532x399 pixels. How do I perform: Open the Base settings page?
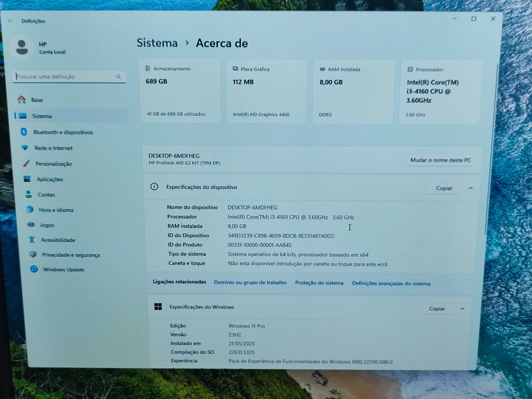[x=70, y=100]
